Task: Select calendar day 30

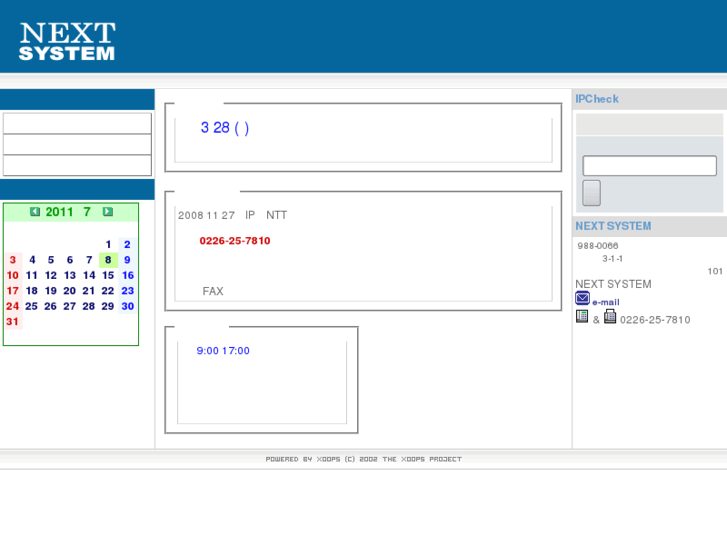Action: (128, 306)
